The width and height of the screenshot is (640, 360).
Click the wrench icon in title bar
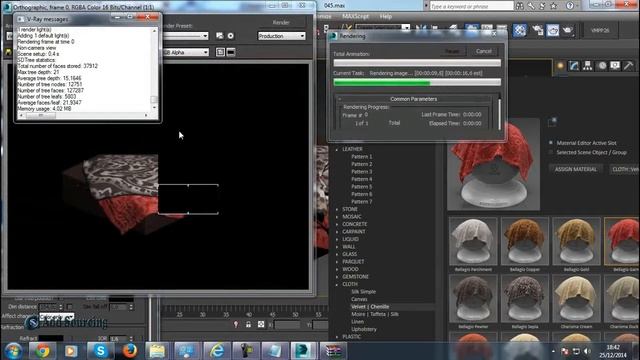[531, 6]
